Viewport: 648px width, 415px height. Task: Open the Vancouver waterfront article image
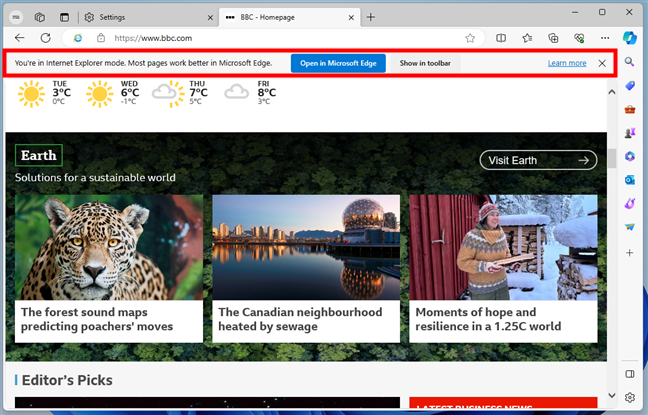pyautogui.click(x=306, y=247)
